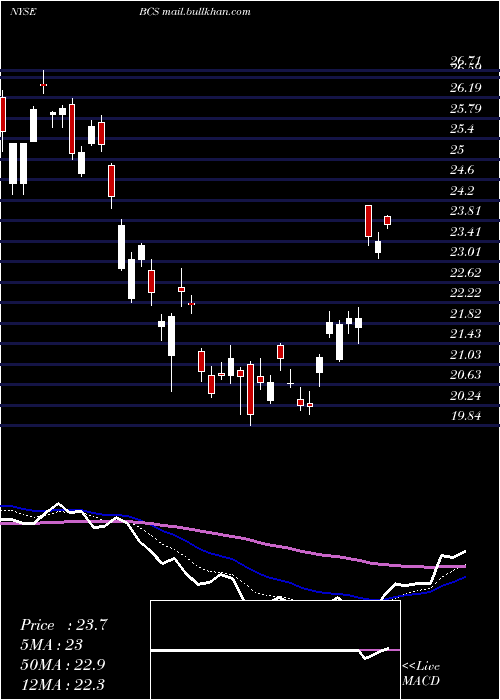500x700 pixels.
Task: Select the 21.82 price axis label
Action: point(466,314)
